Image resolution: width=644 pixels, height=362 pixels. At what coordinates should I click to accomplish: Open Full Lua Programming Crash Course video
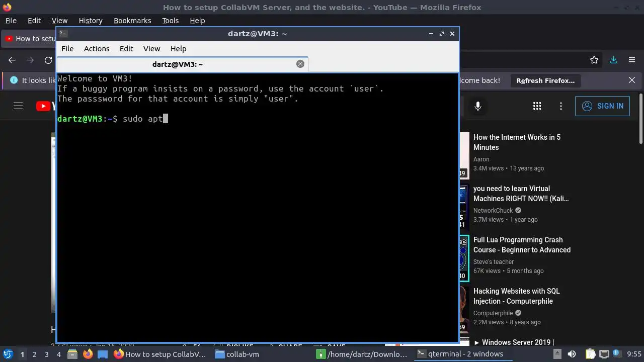tap(522, 245)
